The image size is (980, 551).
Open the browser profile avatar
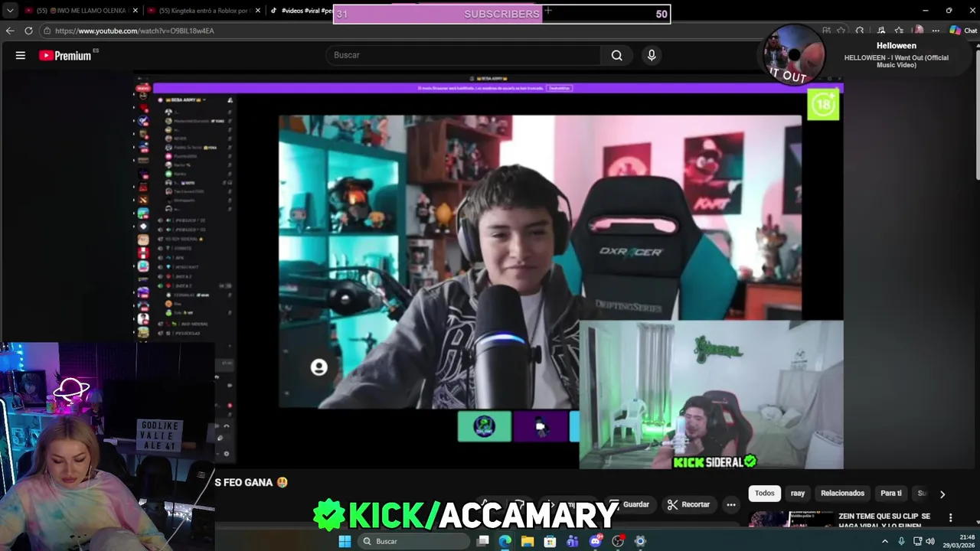point(918,31)
